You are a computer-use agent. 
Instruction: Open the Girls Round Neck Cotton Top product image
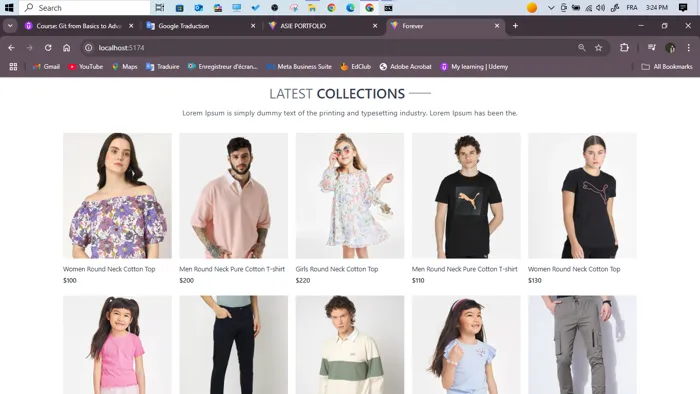[350, 195]
